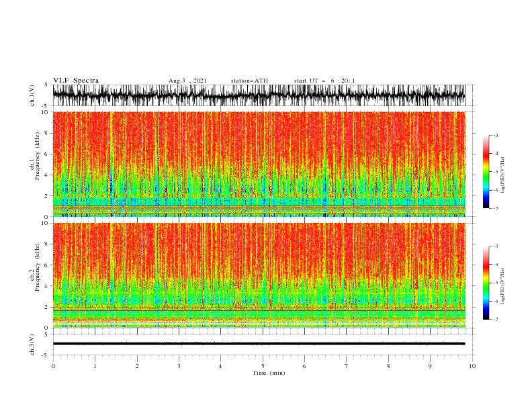Click the "Time (min)" axis label
The width and height of the screenshot is (532, 411).
(269, 373)
